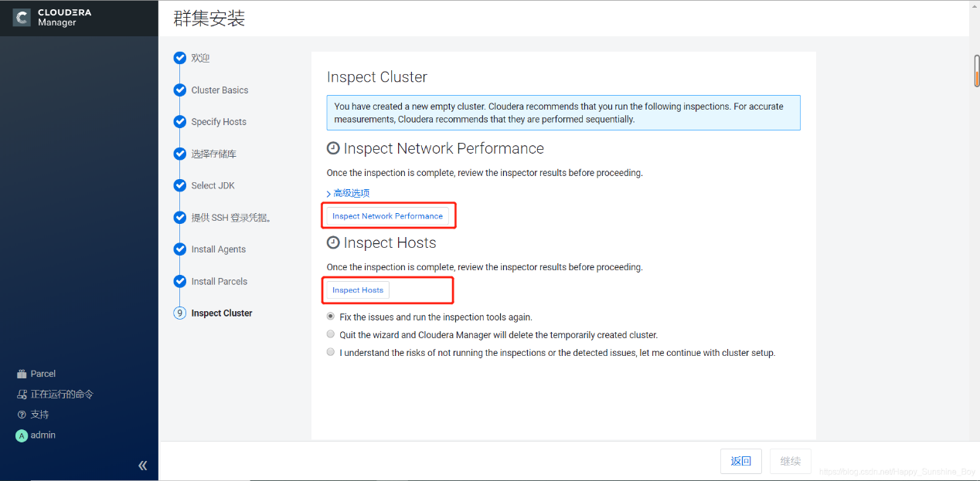Open the 欢迎 wizard step
This screenshot has width=980, height=481.
pyautogui.click(x=200, y=58)
